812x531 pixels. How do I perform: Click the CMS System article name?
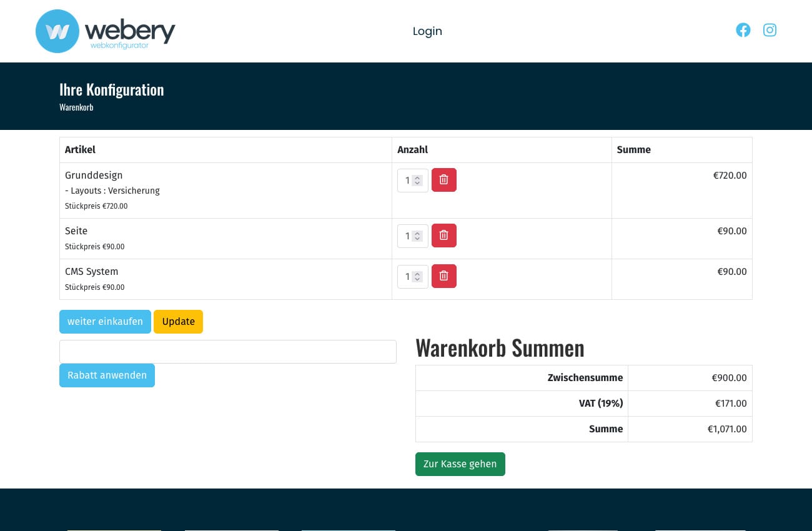click(91, 272)
